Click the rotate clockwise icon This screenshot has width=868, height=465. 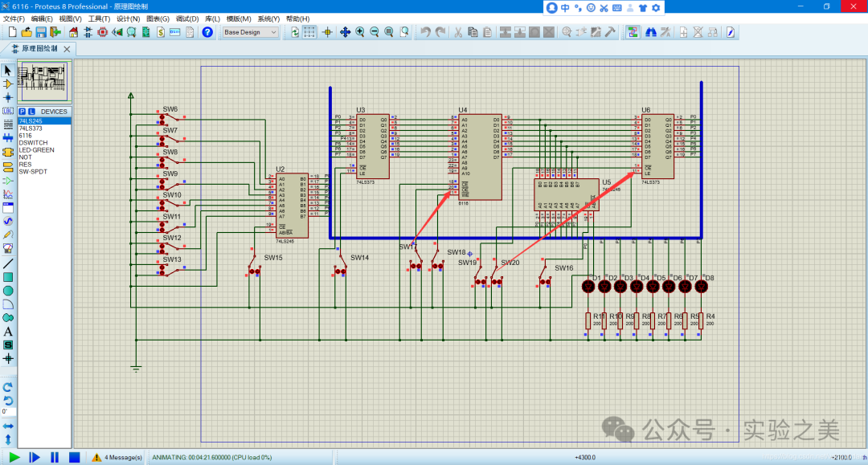pos(8,387)
